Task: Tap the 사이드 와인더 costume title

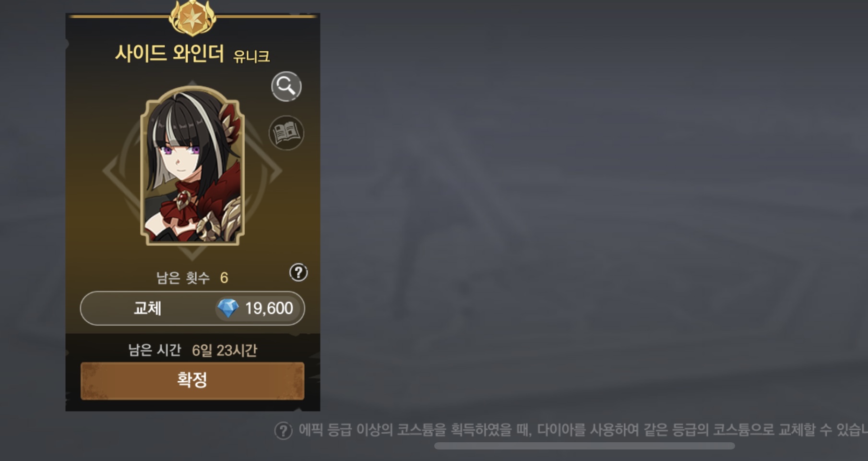Action: [x=169, y=53]
